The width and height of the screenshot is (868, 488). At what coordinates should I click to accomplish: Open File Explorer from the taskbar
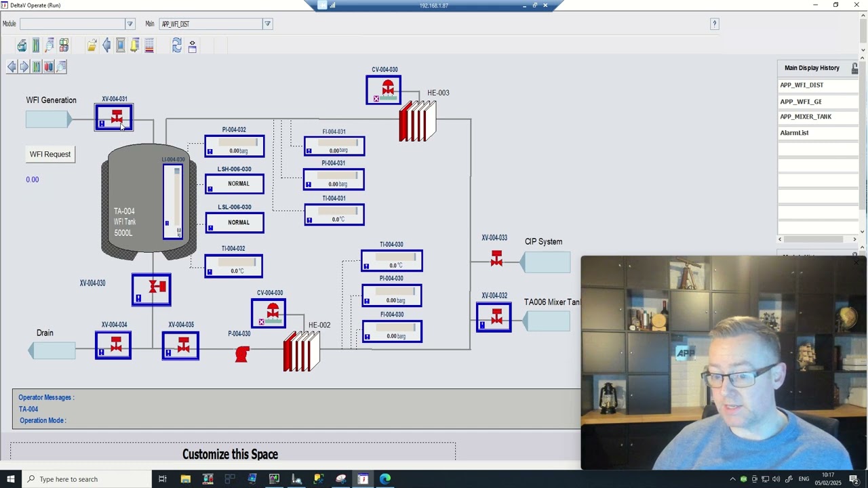click(x=185, y=479)
